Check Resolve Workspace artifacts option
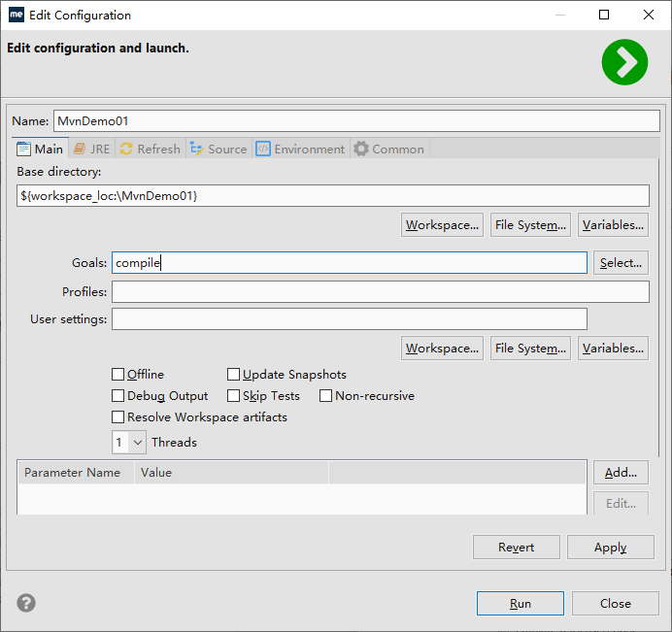This screenshot has width=672, height=632. pos(118,417)
